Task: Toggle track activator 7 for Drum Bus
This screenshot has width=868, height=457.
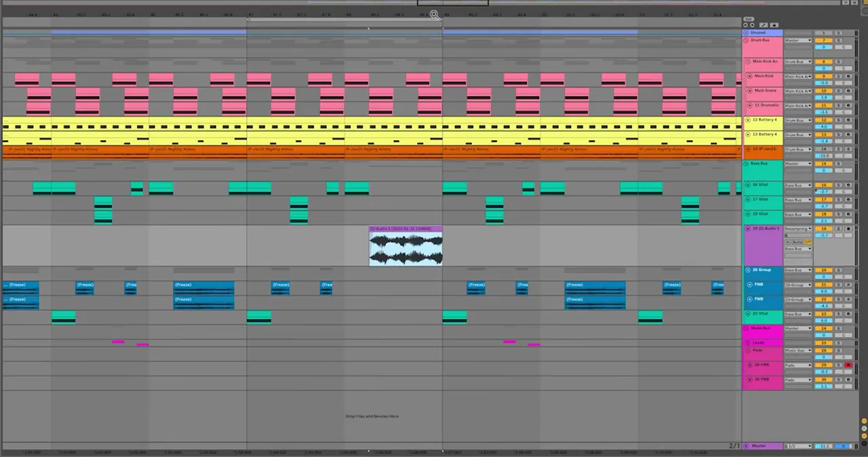Action: pos(823,40)
